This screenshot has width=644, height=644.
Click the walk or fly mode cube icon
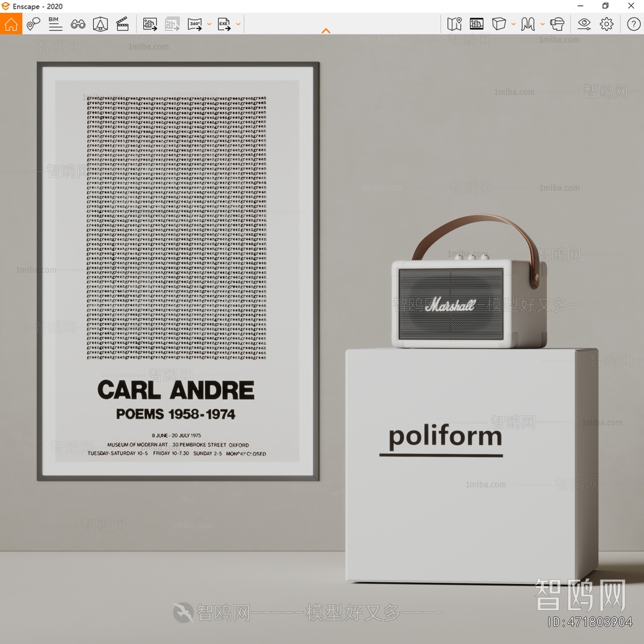(x=499, y=24)
